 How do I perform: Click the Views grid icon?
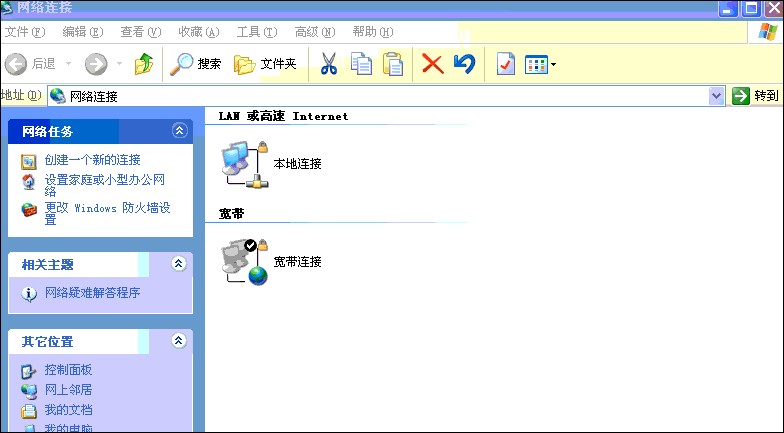click(x=536, y=64)
